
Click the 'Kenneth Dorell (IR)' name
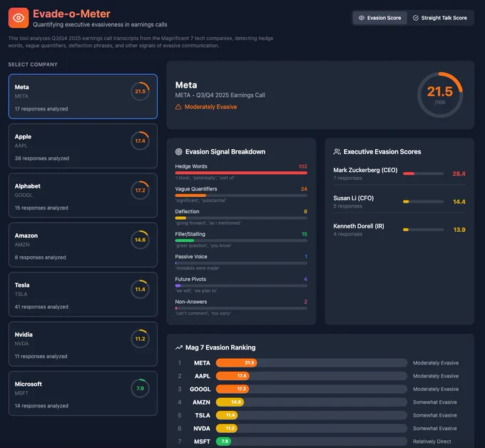pyautogui.click(x=359, y=226)
